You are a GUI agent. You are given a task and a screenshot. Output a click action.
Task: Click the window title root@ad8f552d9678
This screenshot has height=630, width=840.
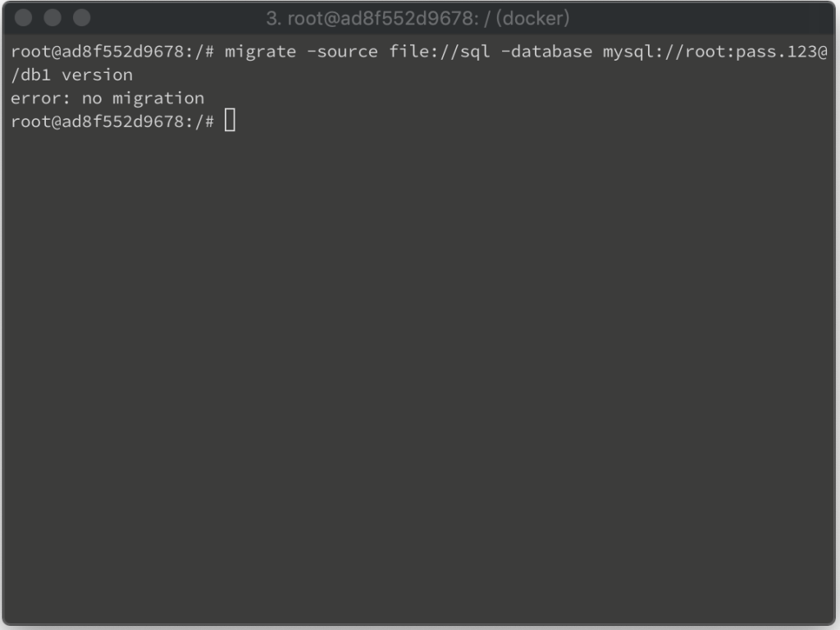tap(383, 19)
